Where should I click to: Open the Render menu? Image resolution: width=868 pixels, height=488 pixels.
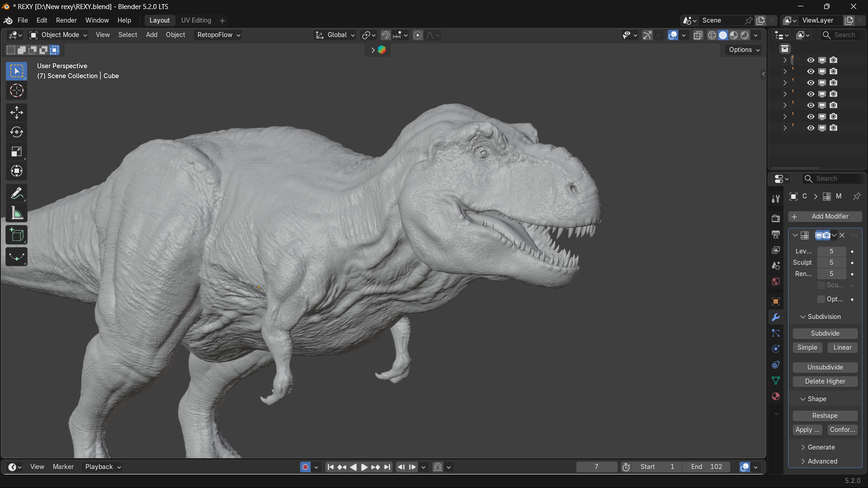point(66,20)
